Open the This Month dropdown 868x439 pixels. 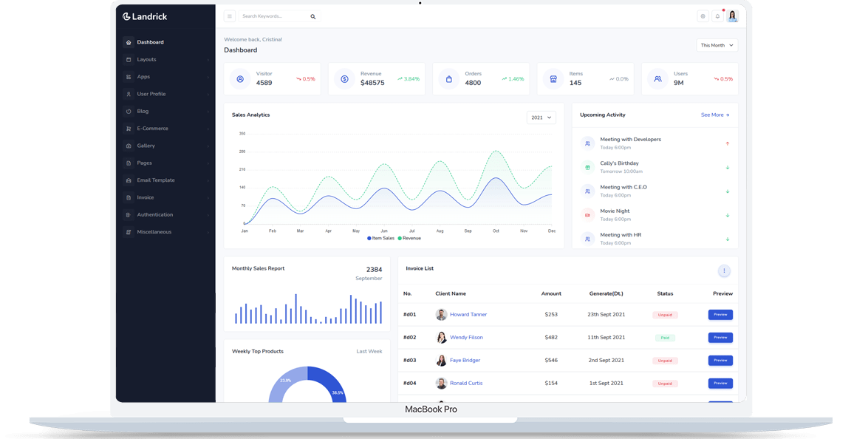[x=716, y=44]
